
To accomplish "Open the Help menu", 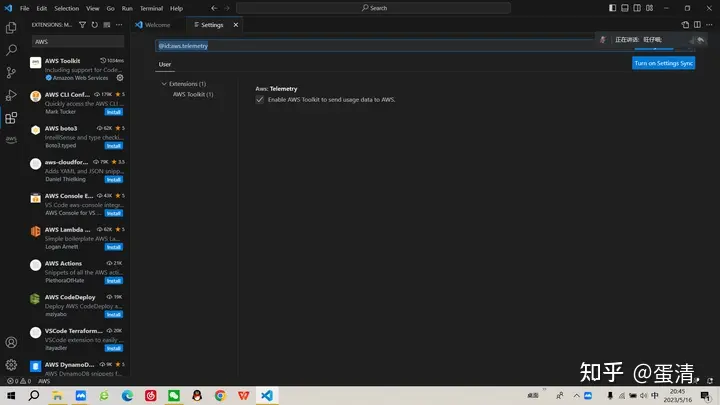I will (x=176, y=8).
